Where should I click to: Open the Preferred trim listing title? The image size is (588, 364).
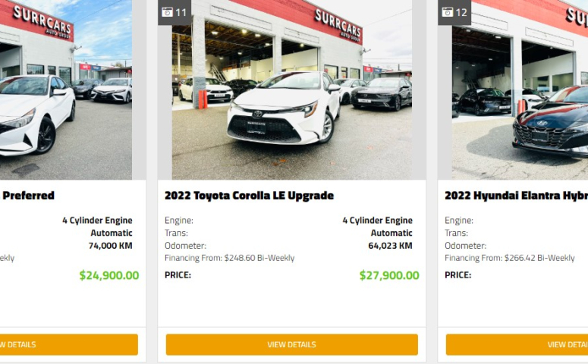click(x=28, y=196)
